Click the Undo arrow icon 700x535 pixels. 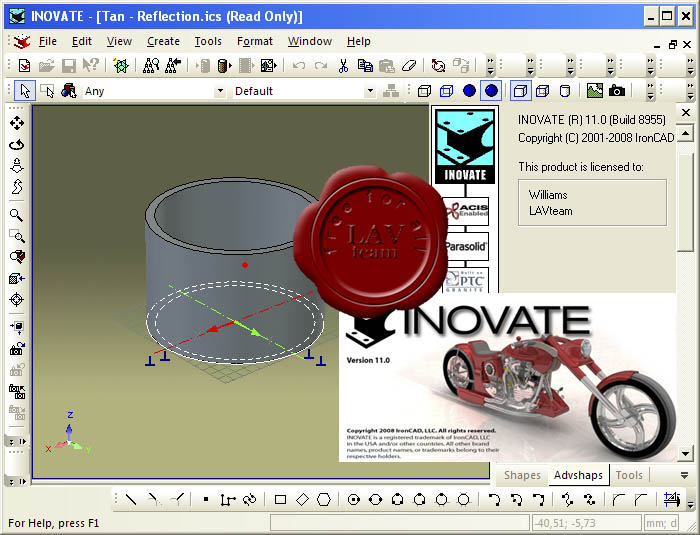[299, 66]
